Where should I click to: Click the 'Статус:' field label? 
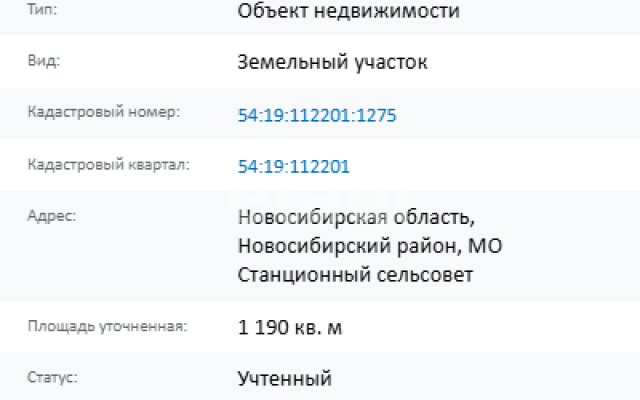[x=52, y=377]
